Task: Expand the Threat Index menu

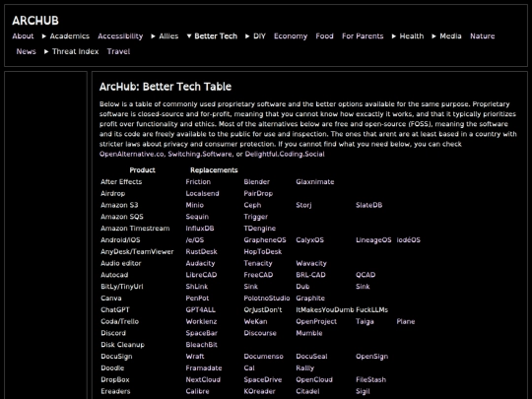Action: click(46, 51)
